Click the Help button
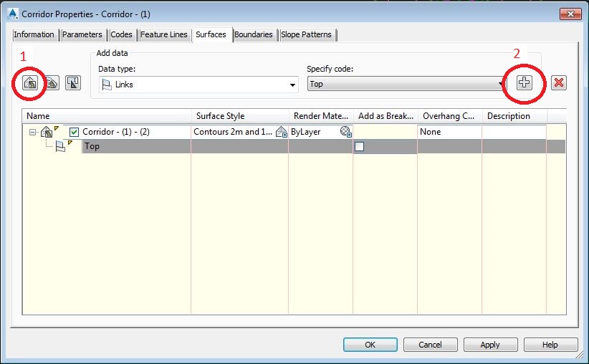The image size is (589, 364). coord(550,345)
